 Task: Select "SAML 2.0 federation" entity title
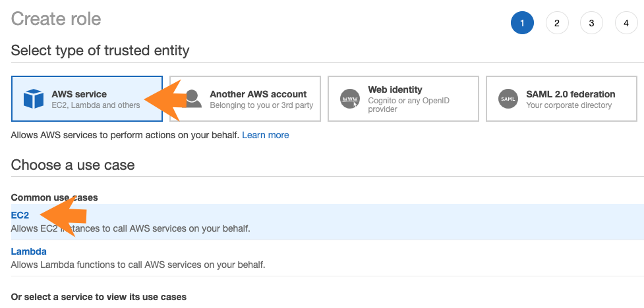(x=570, y=94)
